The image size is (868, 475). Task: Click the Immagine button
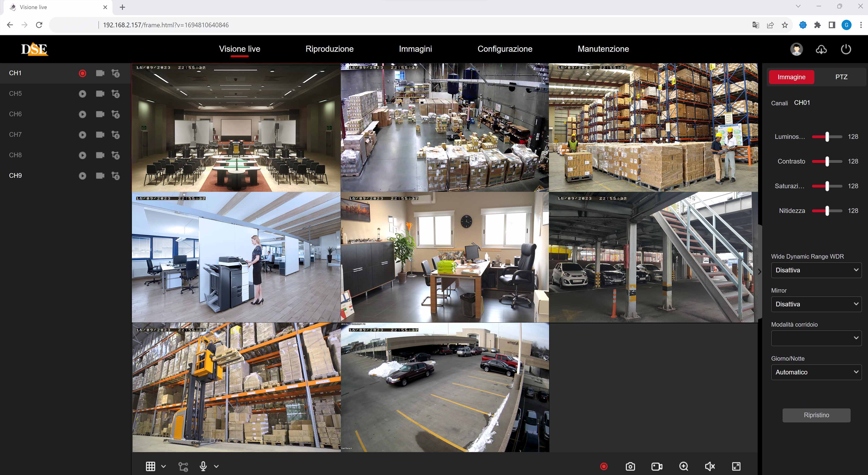[791, 77]
